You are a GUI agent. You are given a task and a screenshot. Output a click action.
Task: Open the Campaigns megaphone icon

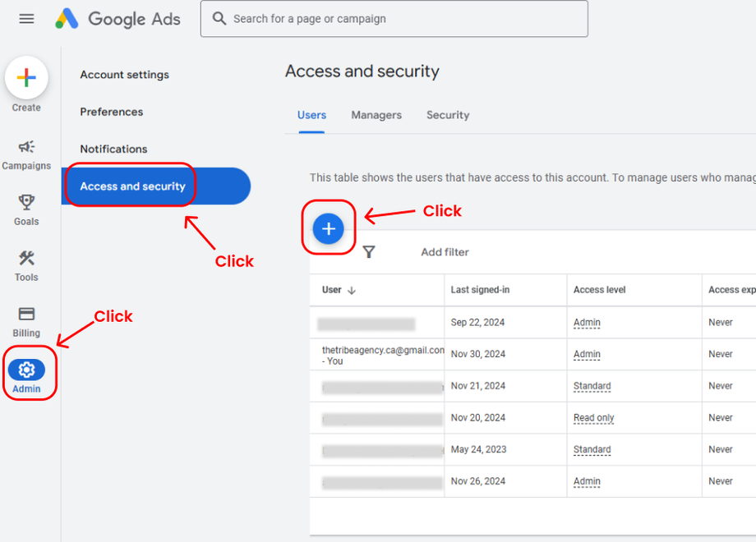26,147
